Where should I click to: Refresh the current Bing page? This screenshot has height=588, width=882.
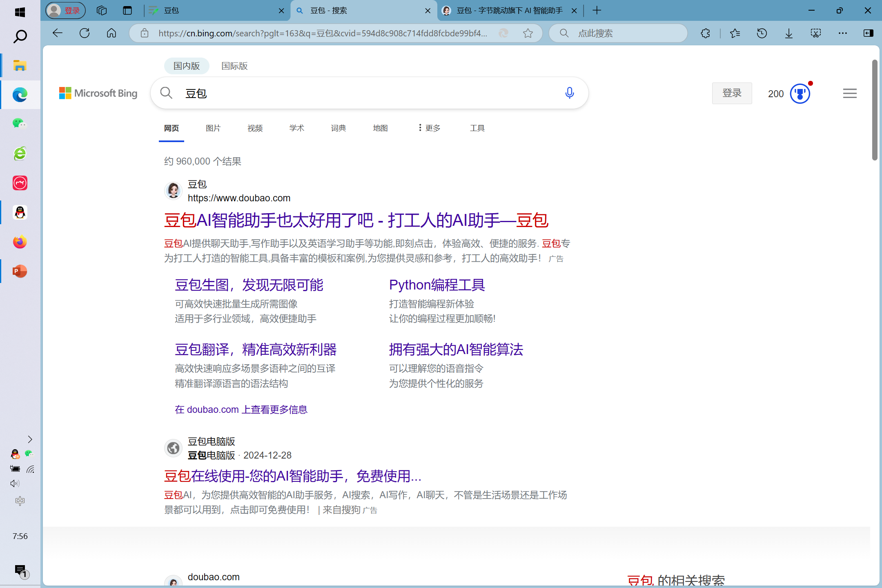(85, 33)
